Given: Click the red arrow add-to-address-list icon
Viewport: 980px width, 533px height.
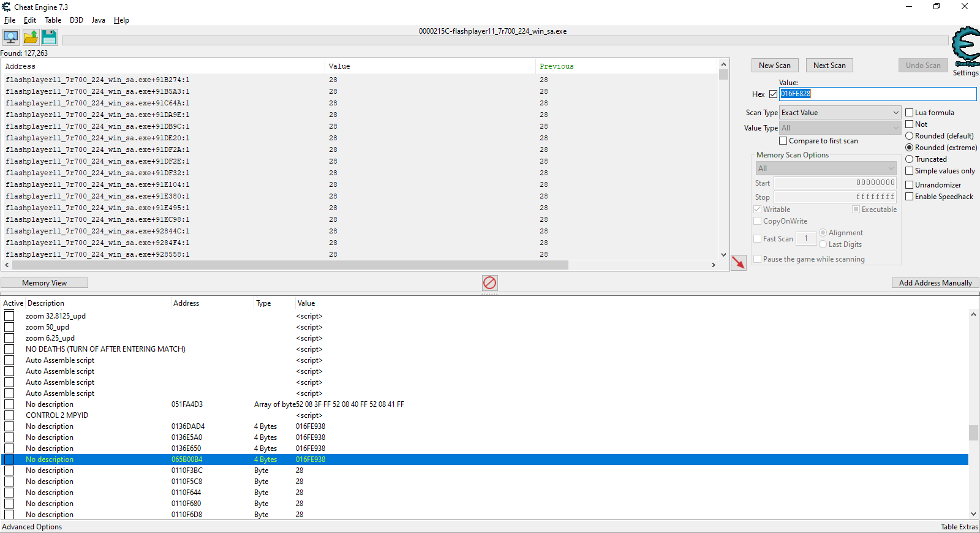Looking at the screenshot, I should click(739, 262).
